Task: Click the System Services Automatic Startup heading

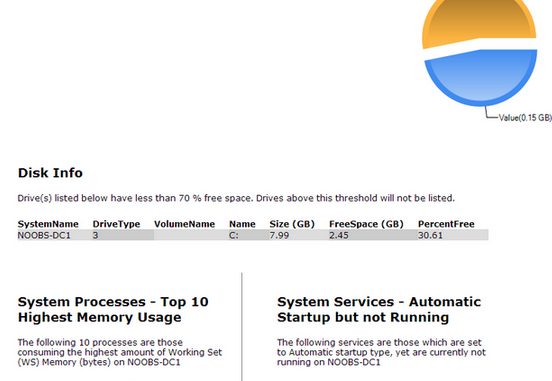Action: [x=379, y=310]
